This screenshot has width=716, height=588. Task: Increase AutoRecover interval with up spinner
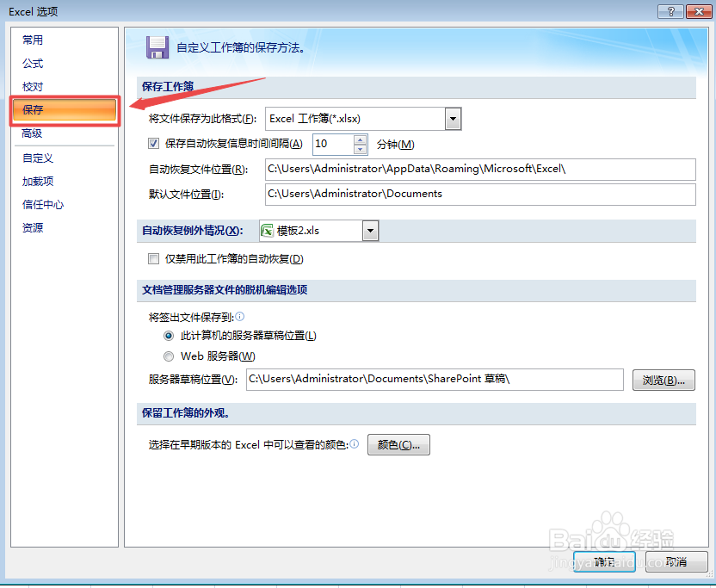(x=361, y=139)
